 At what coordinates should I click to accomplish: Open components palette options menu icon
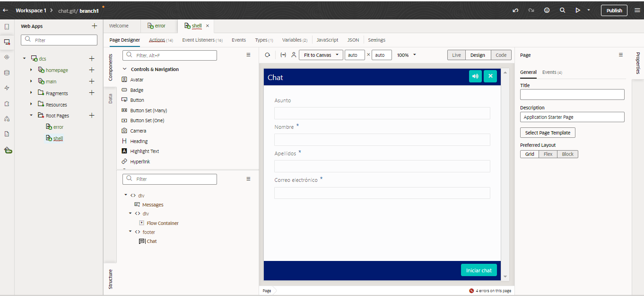coord(249,55)
